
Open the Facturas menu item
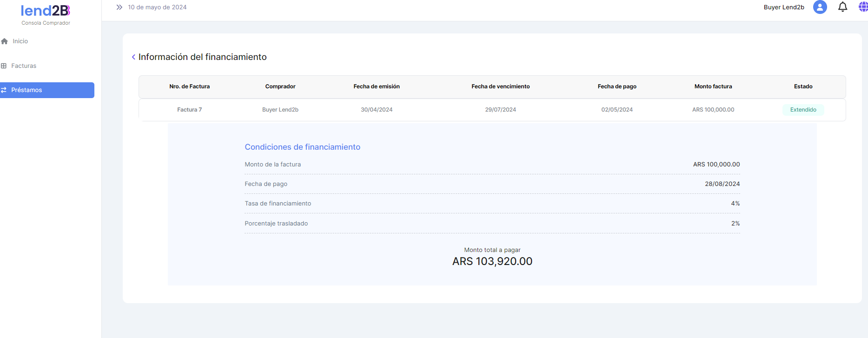[x=24, y=66]
